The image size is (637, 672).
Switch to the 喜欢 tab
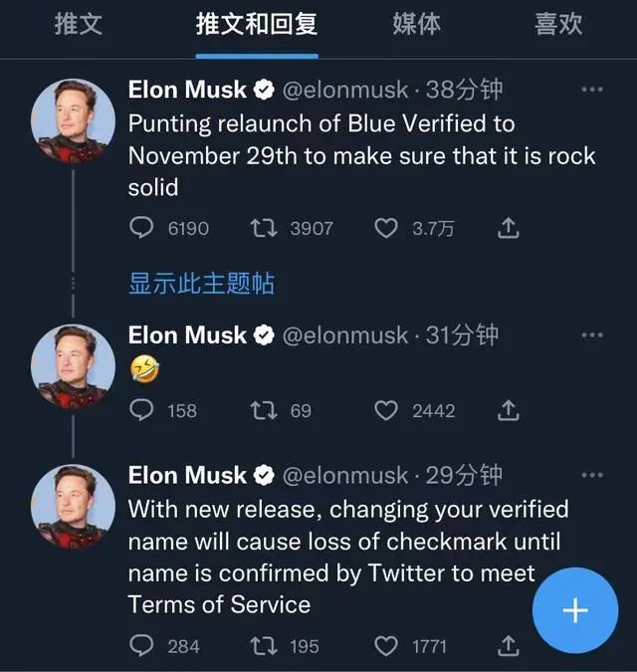[558, 25]
